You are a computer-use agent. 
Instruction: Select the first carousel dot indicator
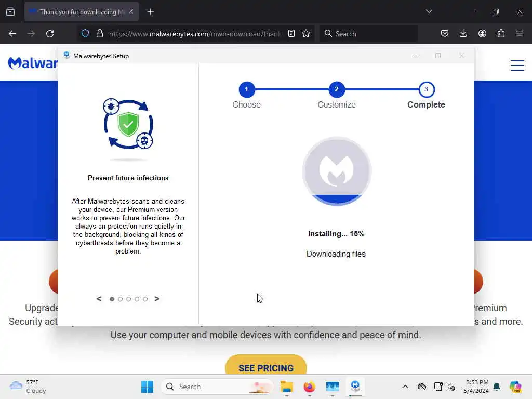tap(112, 299)
